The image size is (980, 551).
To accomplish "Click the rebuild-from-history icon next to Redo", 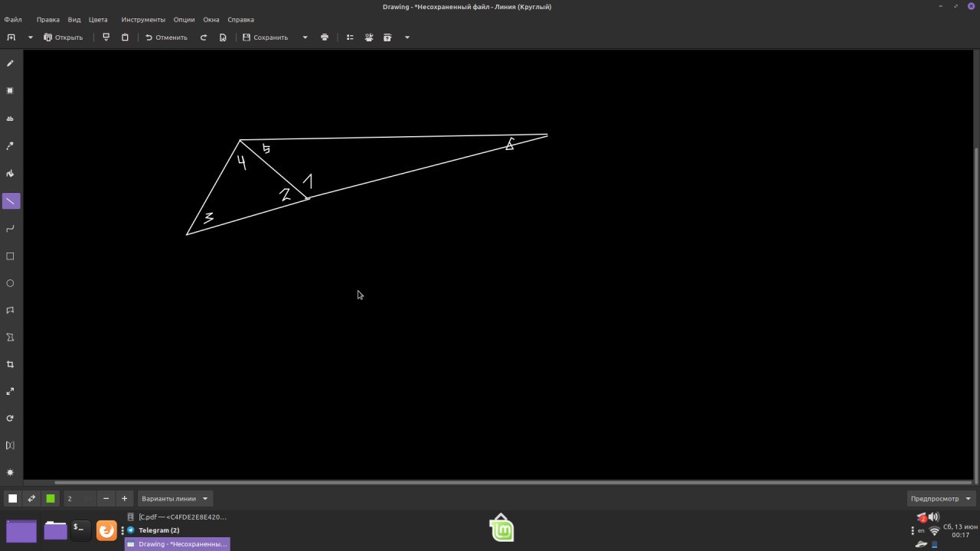I will click(x=223, y=37).
